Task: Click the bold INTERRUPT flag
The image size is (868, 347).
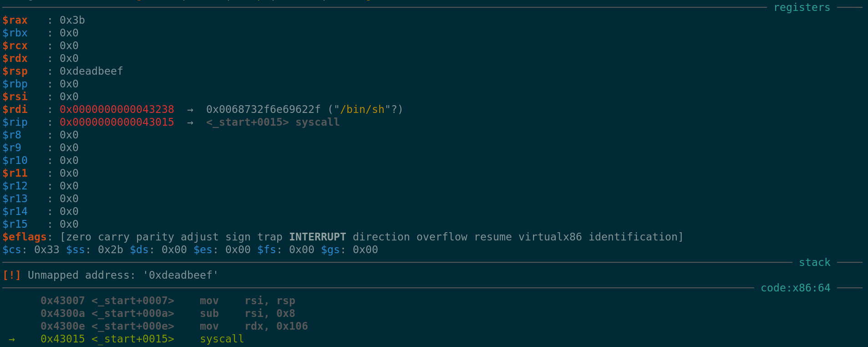Action: point(317,237)
